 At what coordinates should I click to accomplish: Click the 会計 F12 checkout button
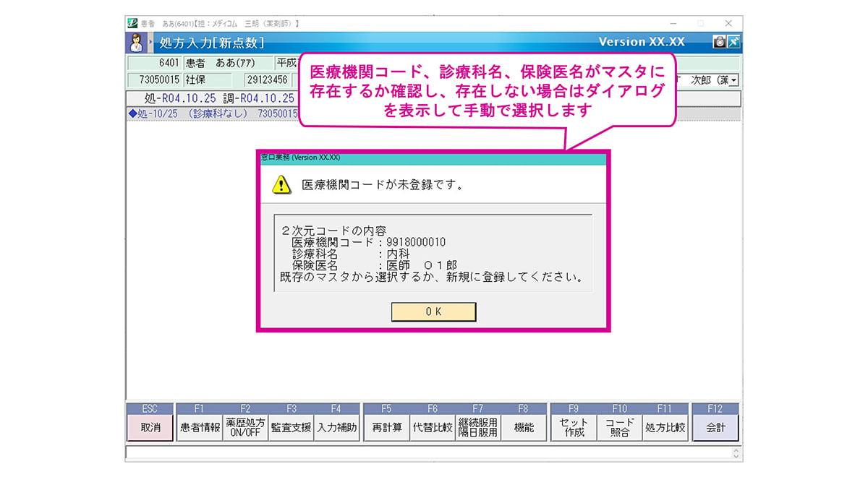pyautogui.click(x=715, y=428)
